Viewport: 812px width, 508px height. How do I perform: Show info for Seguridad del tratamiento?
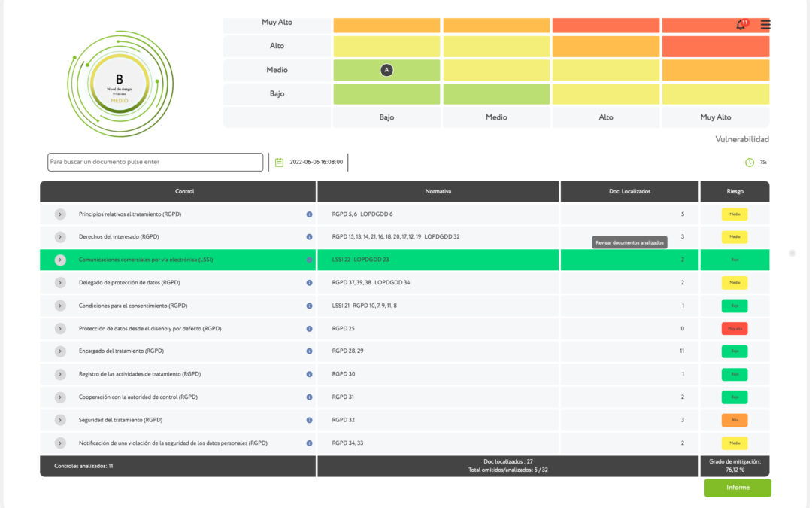point(309,420)
